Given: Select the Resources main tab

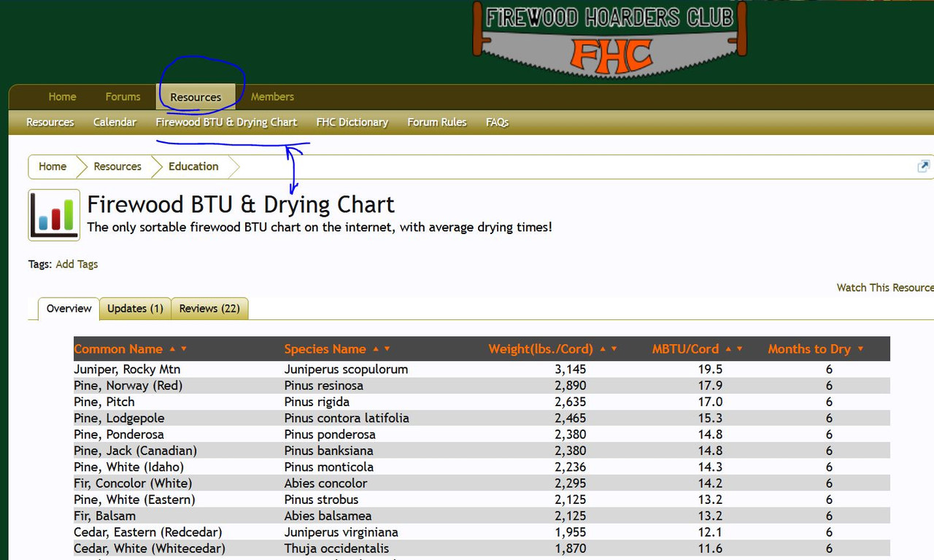Looking at the screenshot, I should pyautogui.click(x=196, y=97).
